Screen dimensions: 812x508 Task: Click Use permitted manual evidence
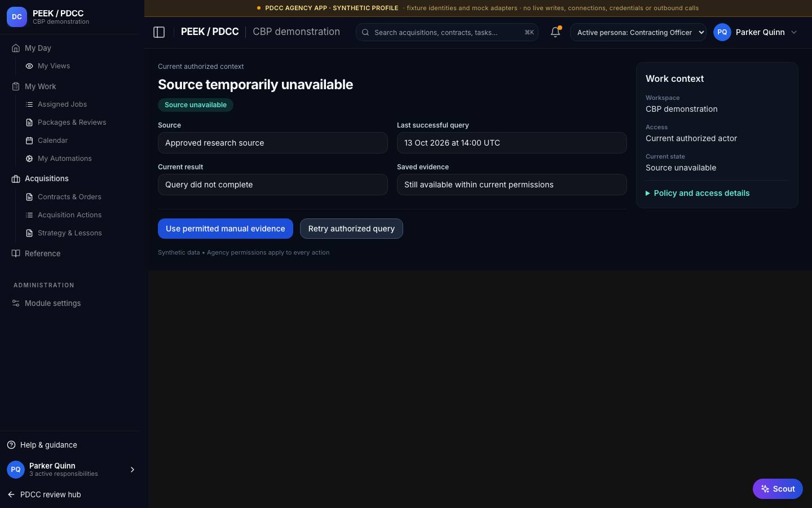(x=226, y=229)
